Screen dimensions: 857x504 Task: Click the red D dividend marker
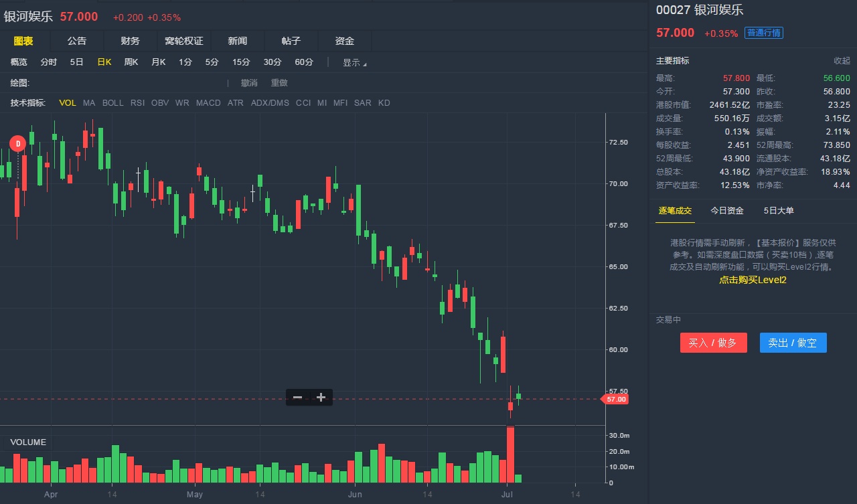coord(18,143)
